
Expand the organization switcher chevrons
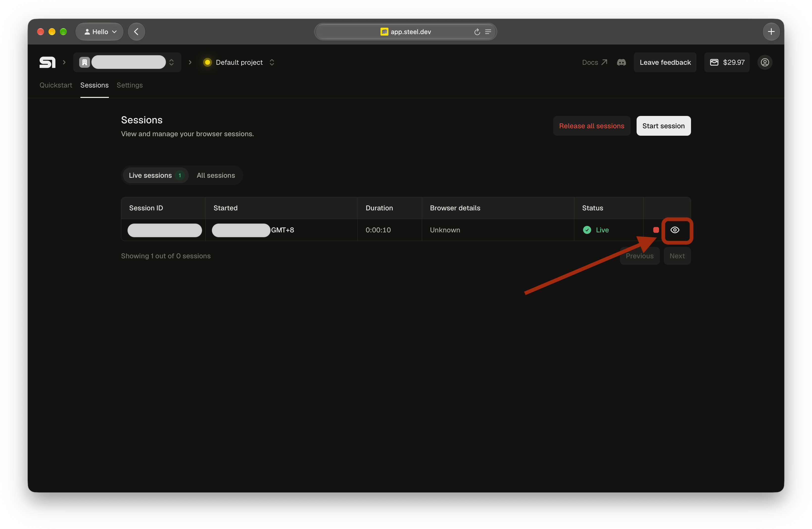(x=172, y=62)
